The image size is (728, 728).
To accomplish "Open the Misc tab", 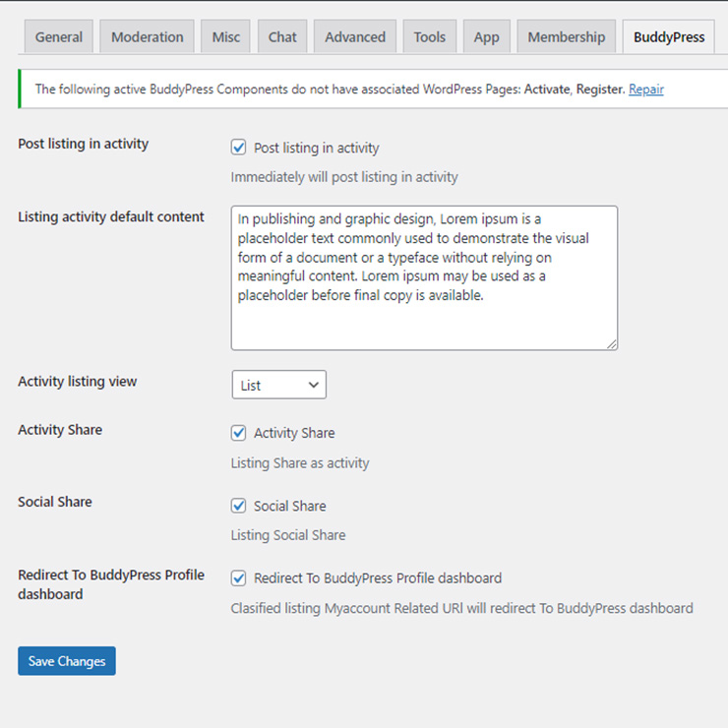I will [225, 36].
